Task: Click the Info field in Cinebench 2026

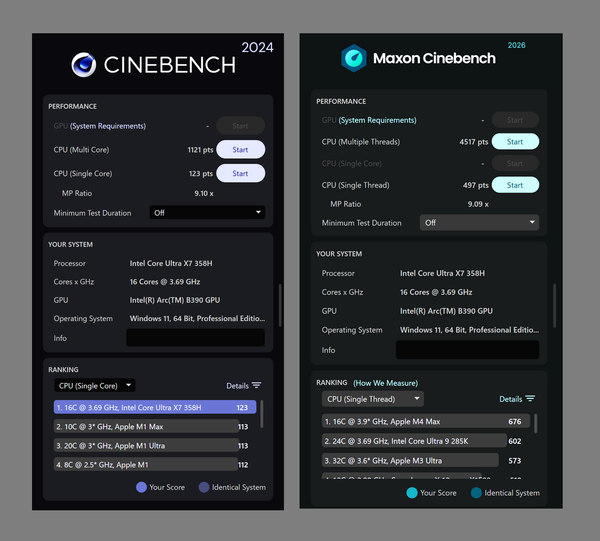Action: 467,350
